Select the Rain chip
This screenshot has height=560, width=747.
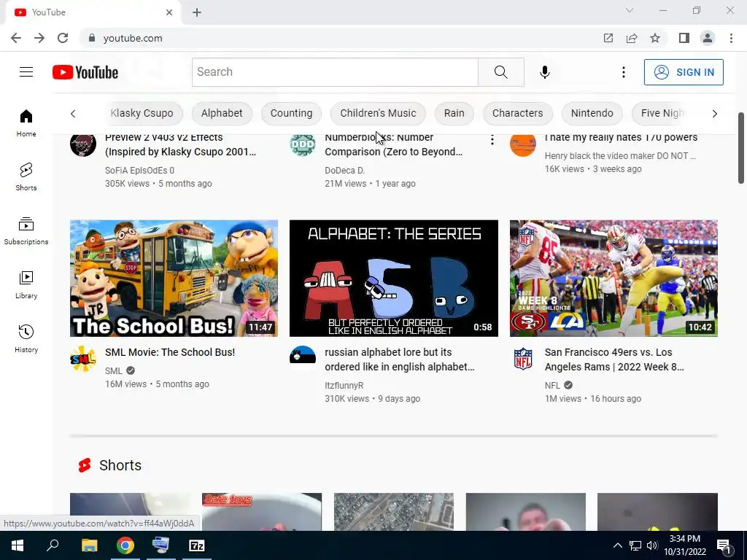pyautogui.click(x=454, y=113)
